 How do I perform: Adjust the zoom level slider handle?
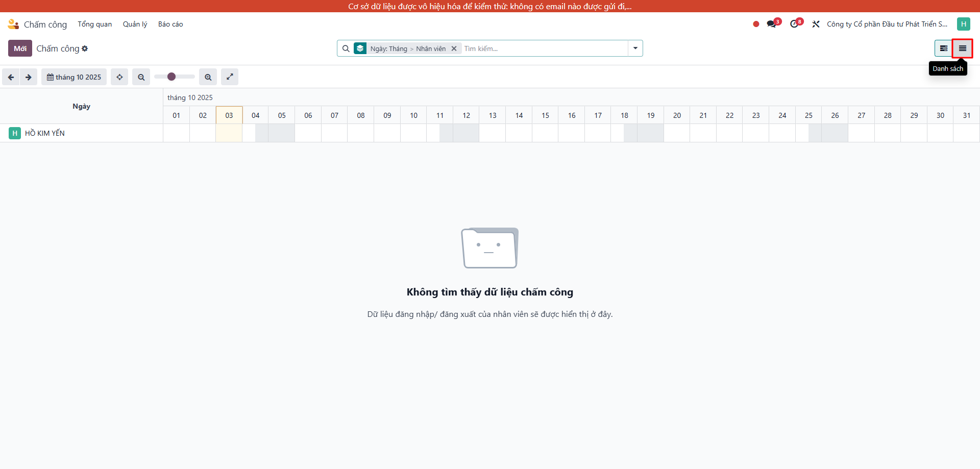tap(171, 77)
